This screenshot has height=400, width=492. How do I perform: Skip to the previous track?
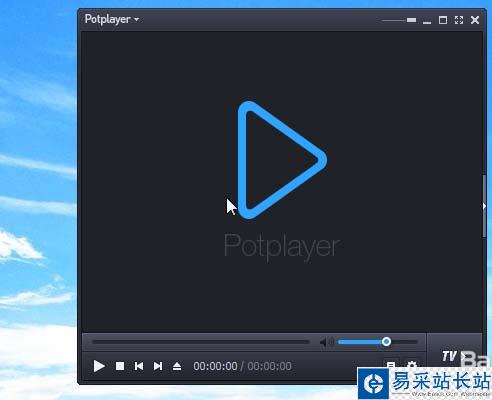pos(139,366)
